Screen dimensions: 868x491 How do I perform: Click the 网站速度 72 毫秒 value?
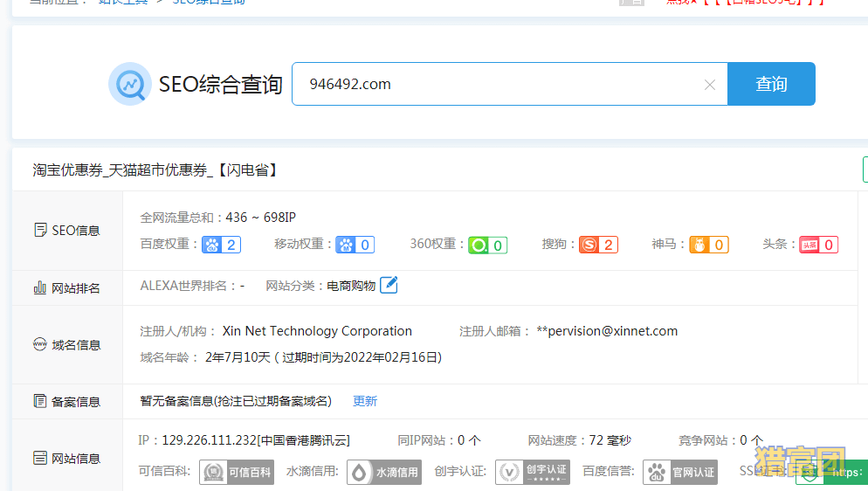pos(610,440)
